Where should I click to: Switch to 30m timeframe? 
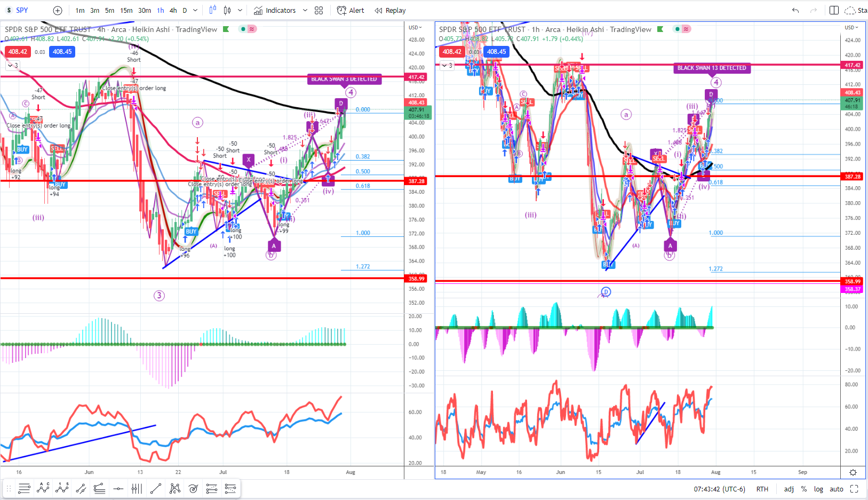[x=145, y=10]
